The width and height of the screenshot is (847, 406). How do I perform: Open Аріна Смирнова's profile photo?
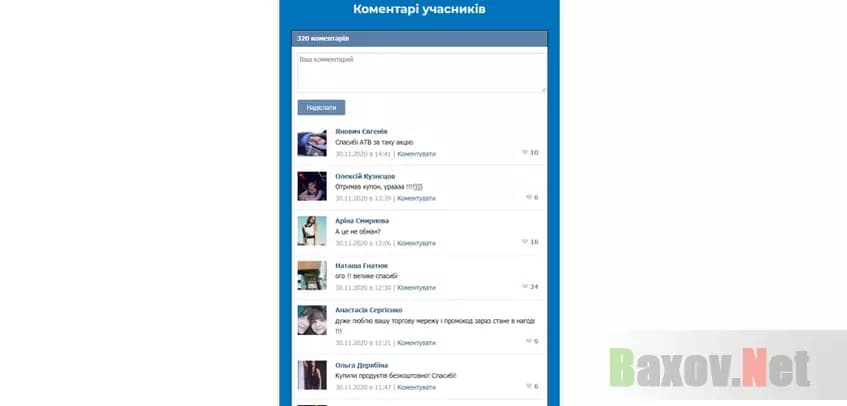pos(312,231)
